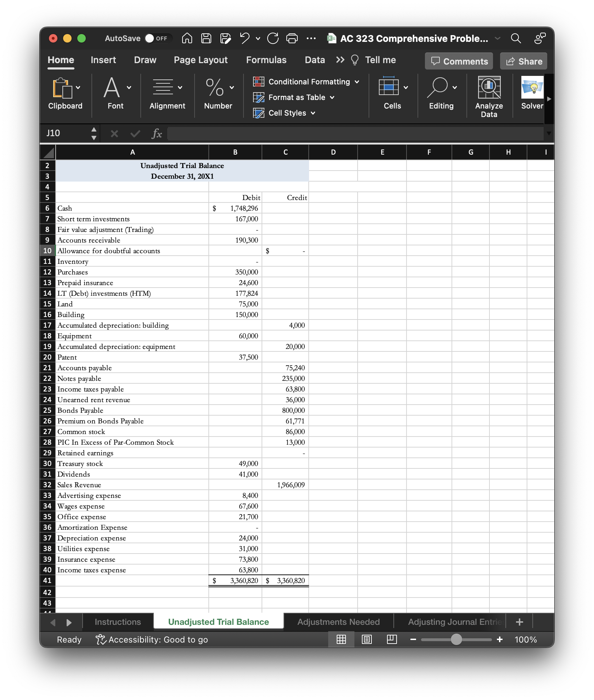Select row 10 header
Screen dimensions: 594x700
tap(47, 251)
